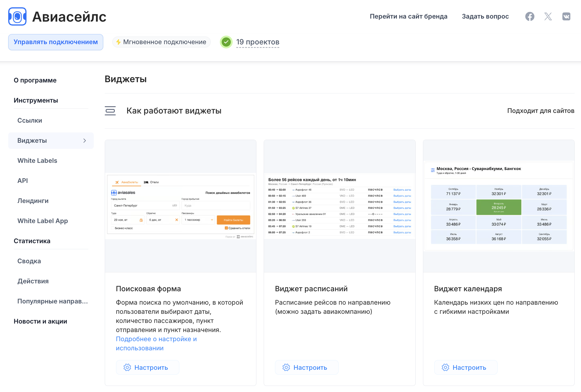
Task: Click gear icon in Поисковая форма Настроить button
Action: [x=127, y=367]
